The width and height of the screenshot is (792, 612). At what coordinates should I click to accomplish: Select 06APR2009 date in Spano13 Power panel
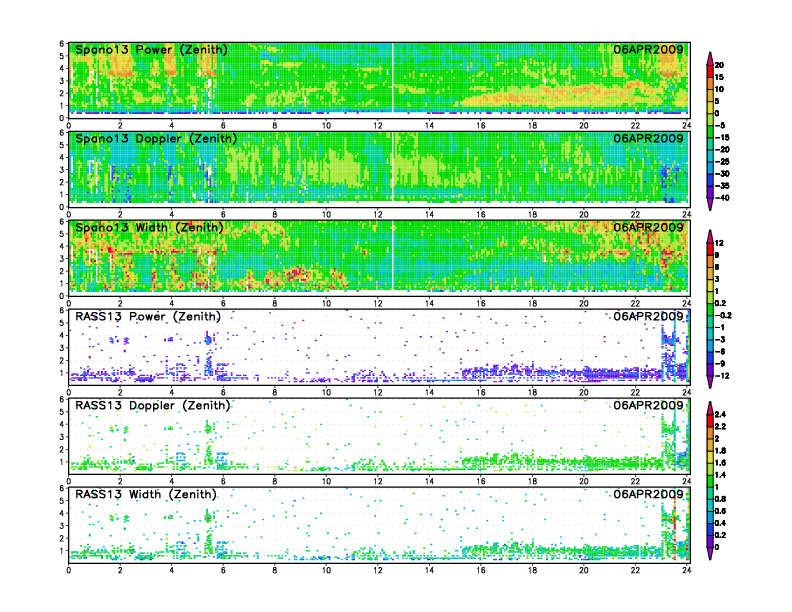tap(648, 49)
